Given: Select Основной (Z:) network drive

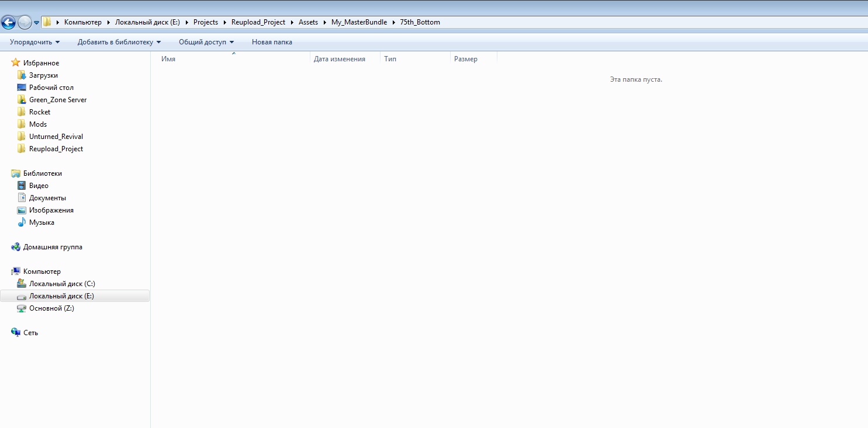Looking at the screenshot, I should [51, 308].
